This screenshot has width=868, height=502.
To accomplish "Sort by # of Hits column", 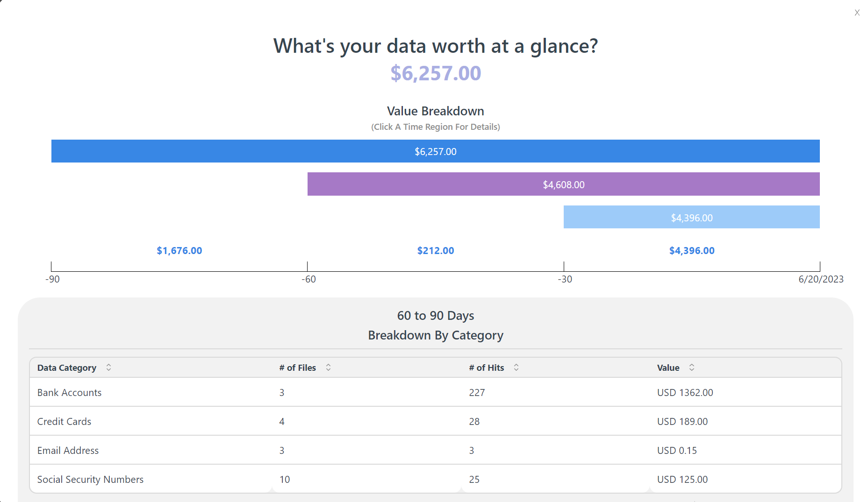I will tap(516, 368).
